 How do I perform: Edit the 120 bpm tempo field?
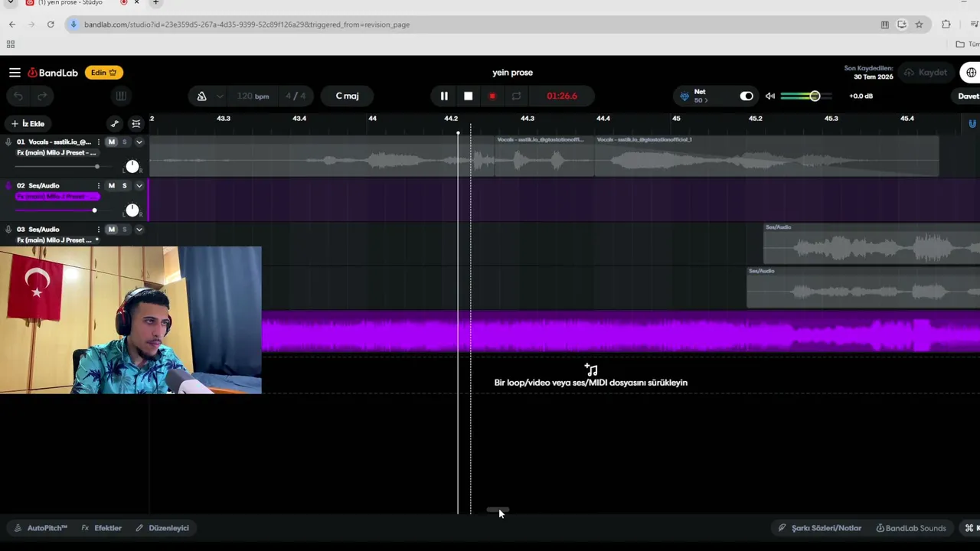(x=253, y=96)
